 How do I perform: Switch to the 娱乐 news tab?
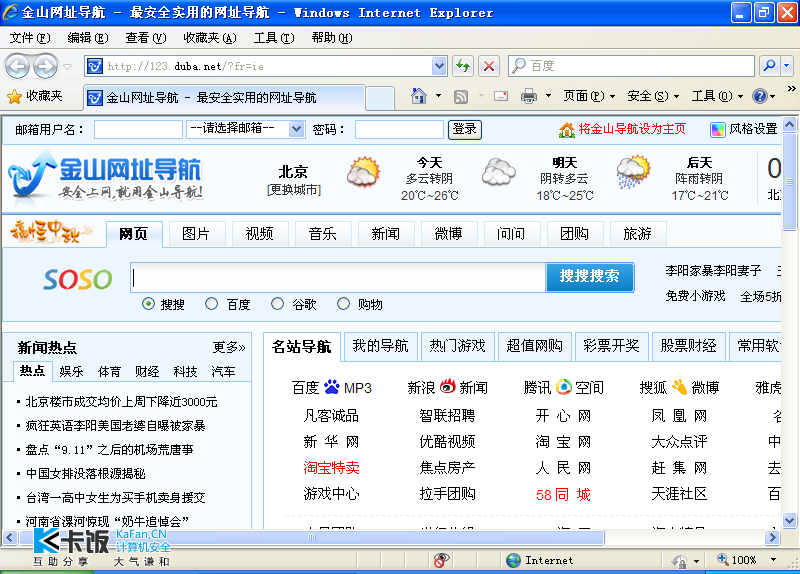tap(71, 371)
